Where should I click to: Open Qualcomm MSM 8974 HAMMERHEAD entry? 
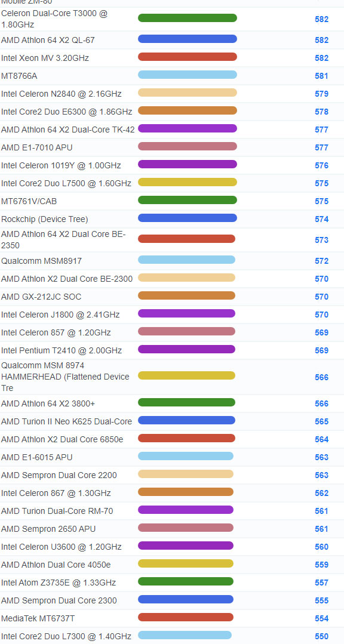pyautogui.click(x=65, y=377)
